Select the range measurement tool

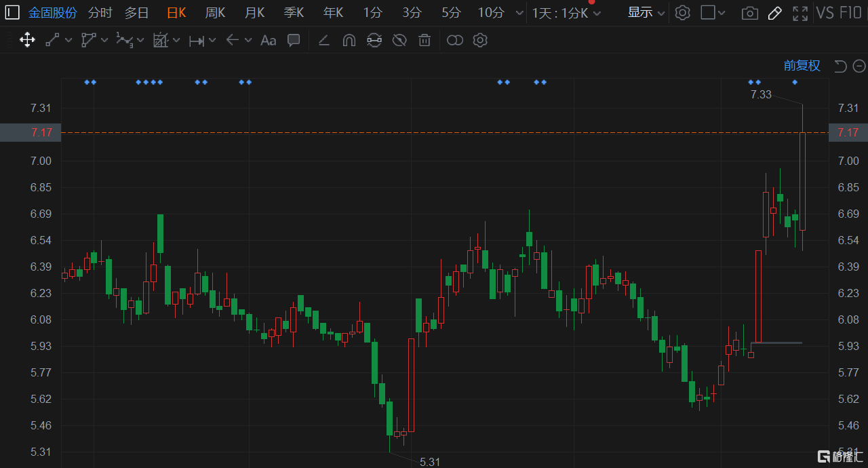[x=197, y=41]
